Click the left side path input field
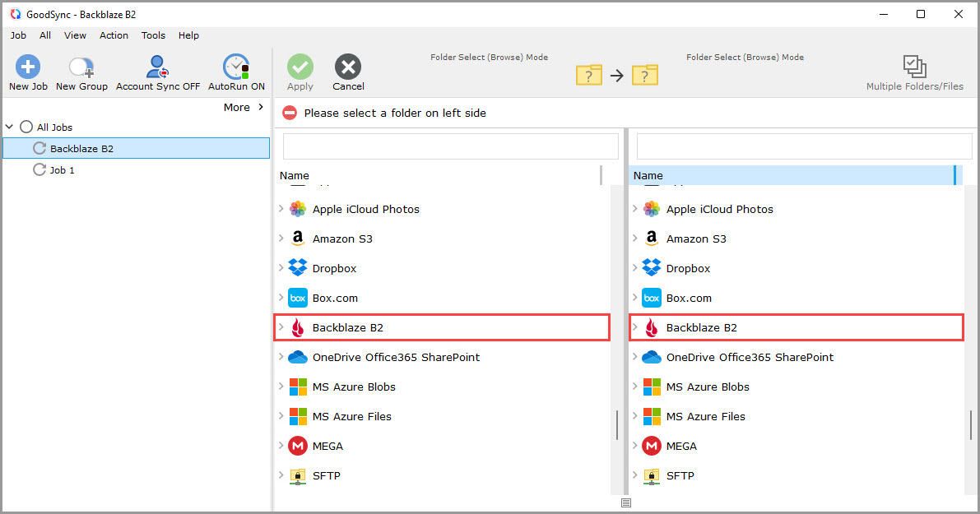The height and width of the screenshot is (514, 980). click(451, 146)
